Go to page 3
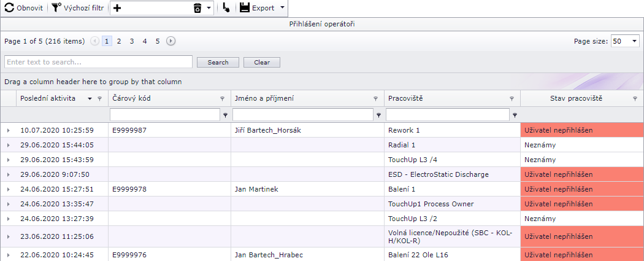The image size is (644, 261). (x=132, y=41)
